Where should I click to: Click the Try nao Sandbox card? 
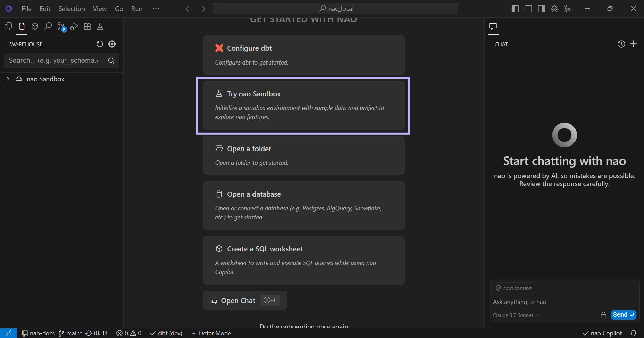[304, 105]
